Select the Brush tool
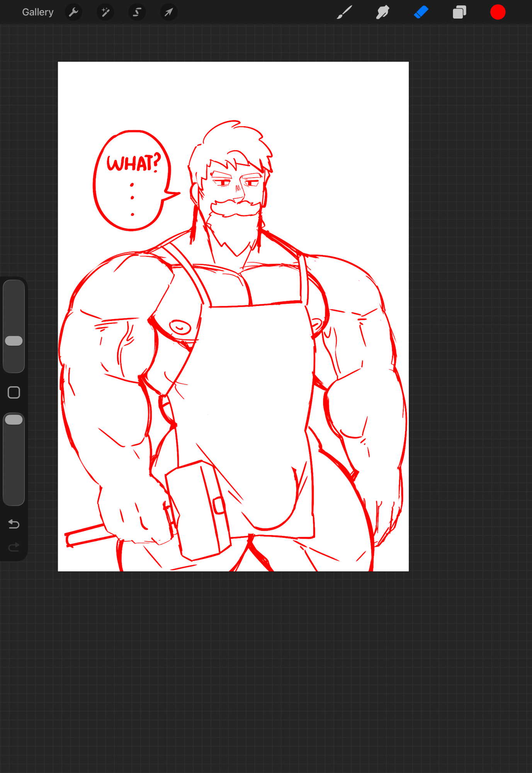Screen dimensions: 532x773 tap(344, 12)
